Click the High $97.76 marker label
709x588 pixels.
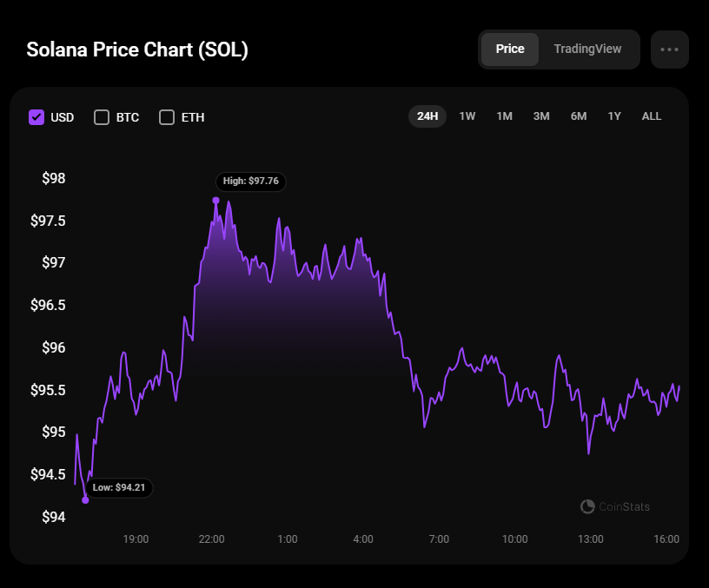pyautogui.click(x=251, y=182)
